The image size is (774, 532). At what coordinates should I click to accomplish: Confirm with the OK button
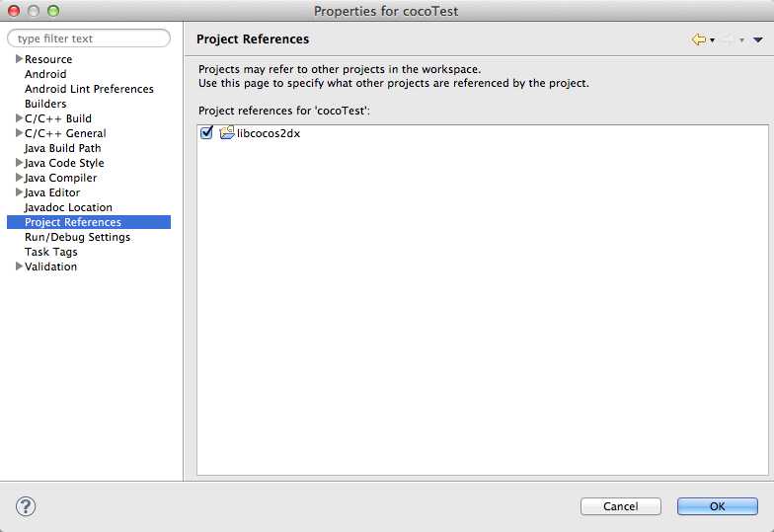(x=717, y=506)
